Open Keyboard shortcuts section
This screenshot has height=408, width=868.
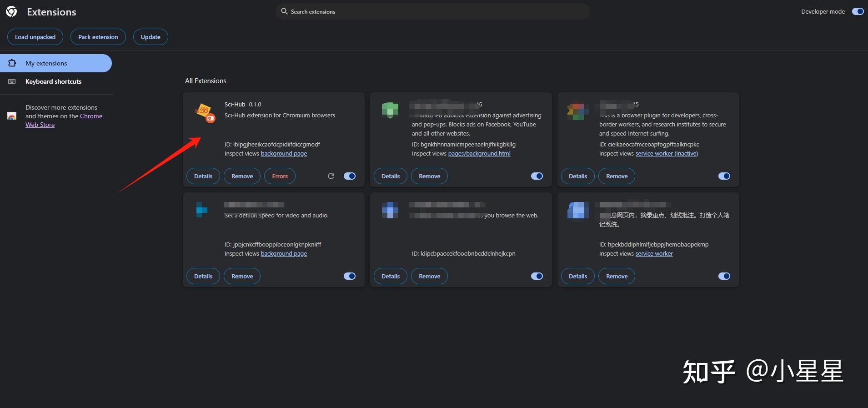[56, 81]
